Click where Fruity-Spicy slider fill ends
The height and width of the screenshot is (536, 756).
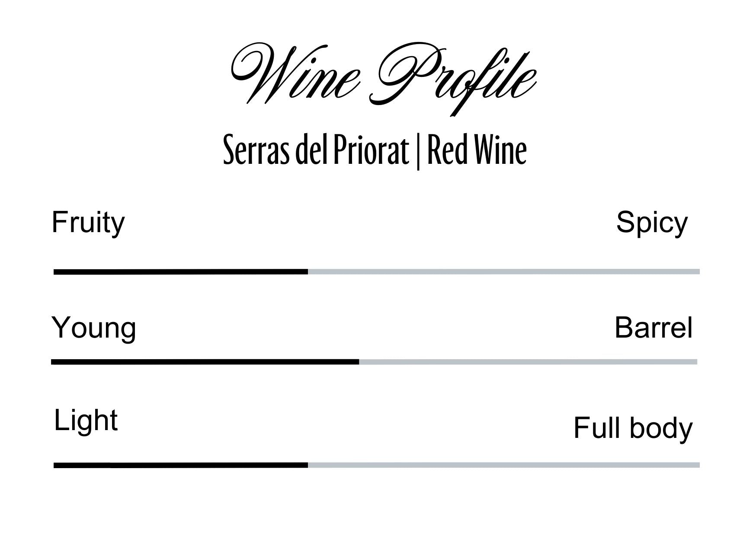[308, 272]
